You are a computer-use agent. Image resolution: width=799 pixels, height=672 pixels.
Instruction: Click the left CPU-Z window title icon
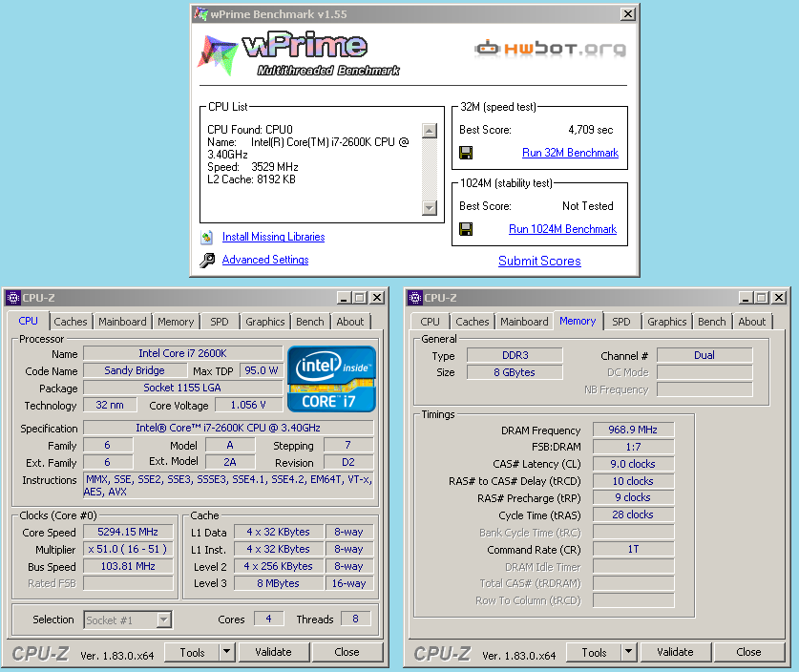13,298
